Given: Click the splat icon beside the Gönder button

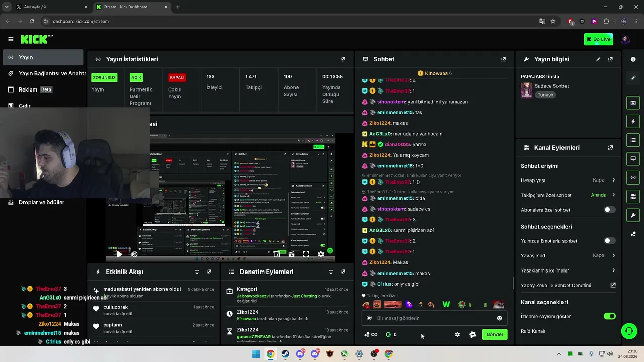Looking at the screenshot, I should click(472, 334).
